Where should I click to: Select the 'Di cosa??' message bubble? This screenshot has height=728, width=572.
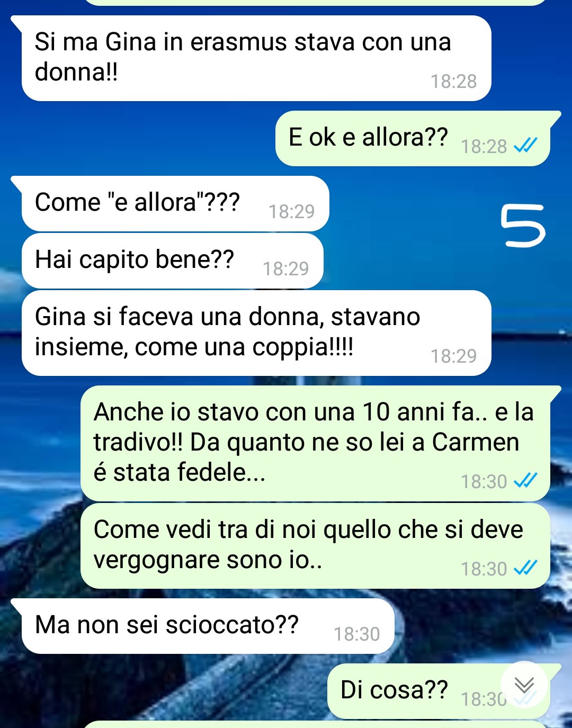pos(439,691)
